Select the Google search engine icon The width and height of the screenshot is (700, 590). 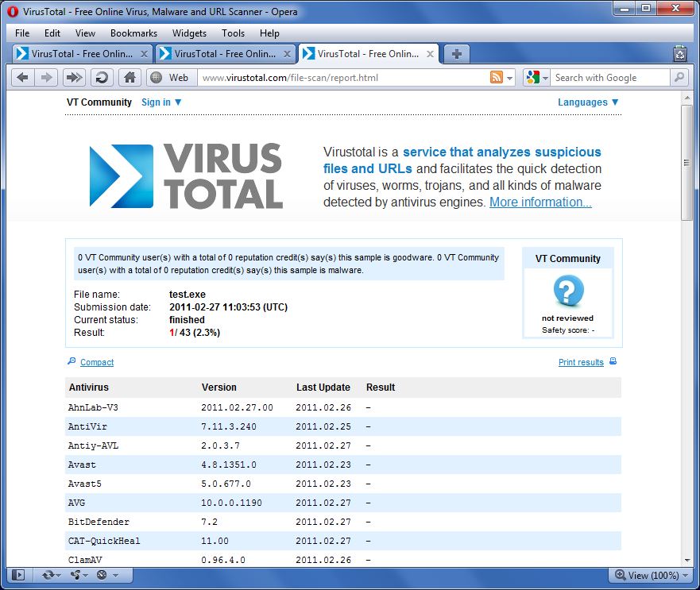tap(532, 78)
